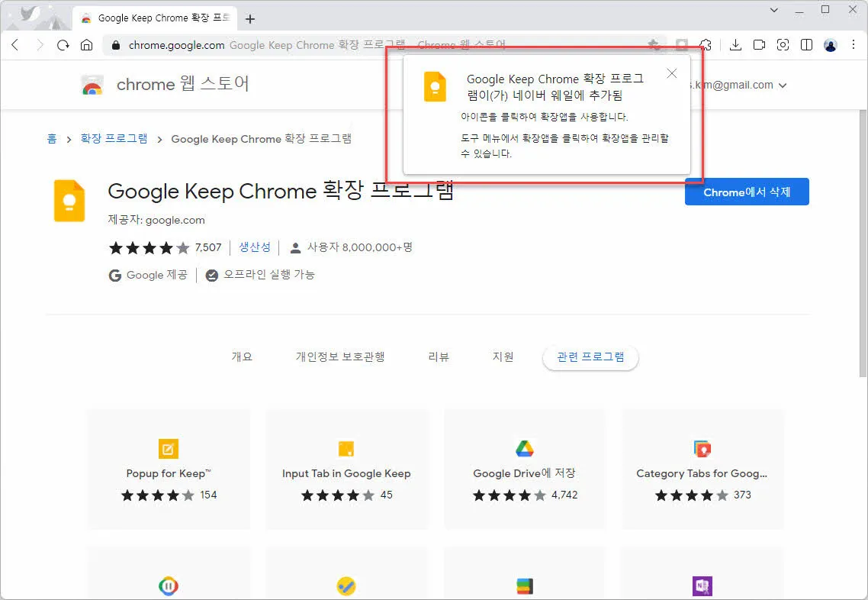This screenshot has height=600, width=868.
Task: Open the 생산성 category link
Action: click(255, 247)
